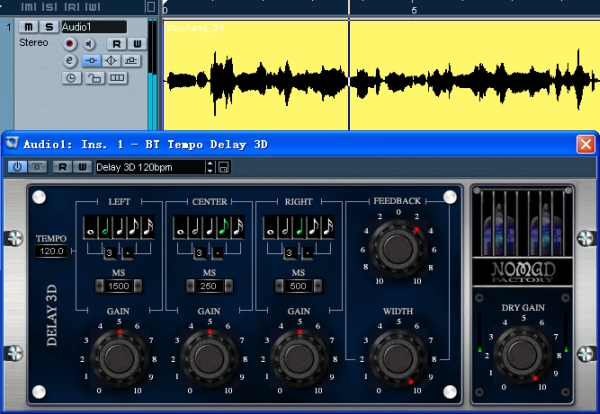Open the Delay 3D 120bpm preset dropdown
The image size is (600, 414).
click(x=150, y=167)
